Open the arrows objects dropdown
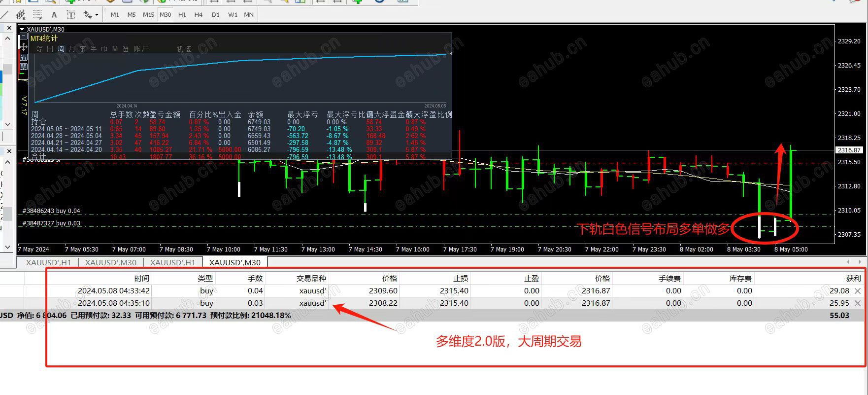This screenshot has height=395, width=868. [97, 15]
